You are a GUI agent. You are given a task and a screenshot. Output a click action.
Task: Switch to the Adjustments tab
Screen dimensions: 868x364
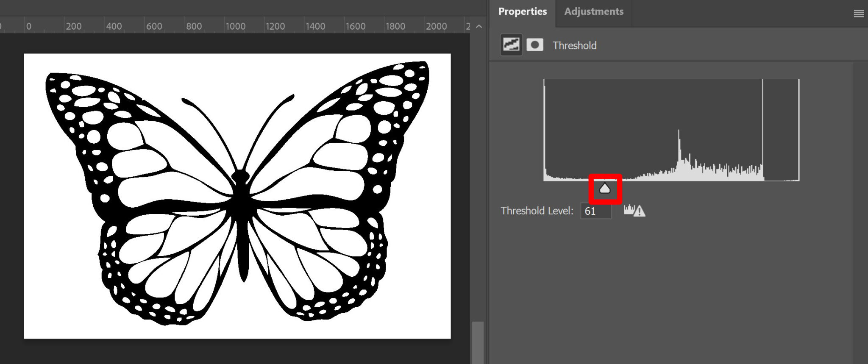593,11
